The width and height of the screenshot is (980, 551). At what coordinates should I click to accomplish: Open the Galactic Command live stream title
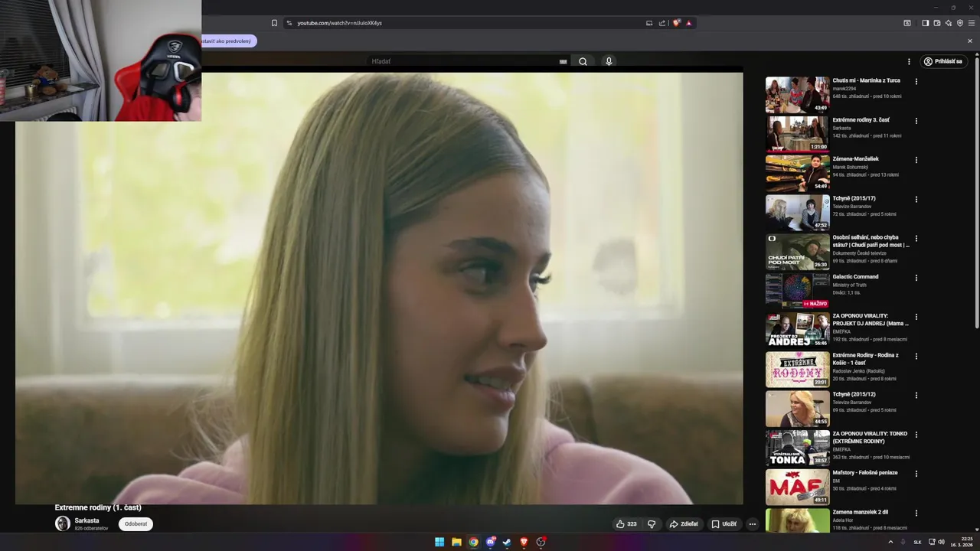click(x=855, y=276)
